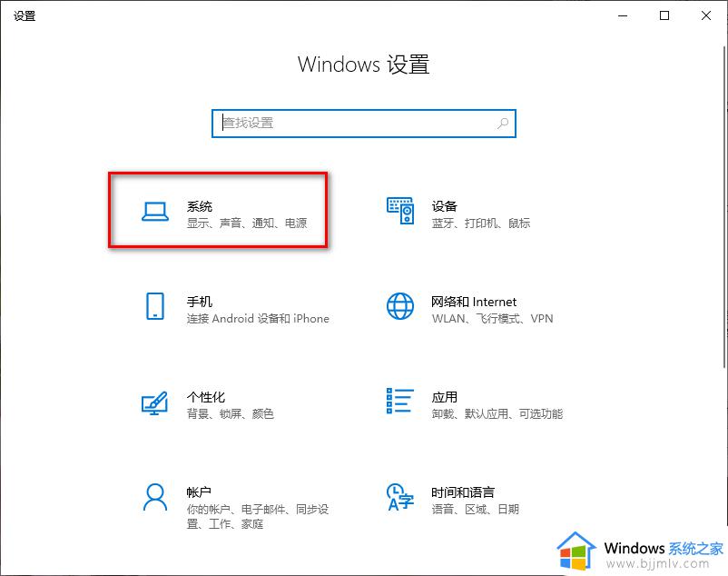Viewport: 728px width, 576px height.
Task: Select the Phone (手机) icon
Action: point(155,306)
